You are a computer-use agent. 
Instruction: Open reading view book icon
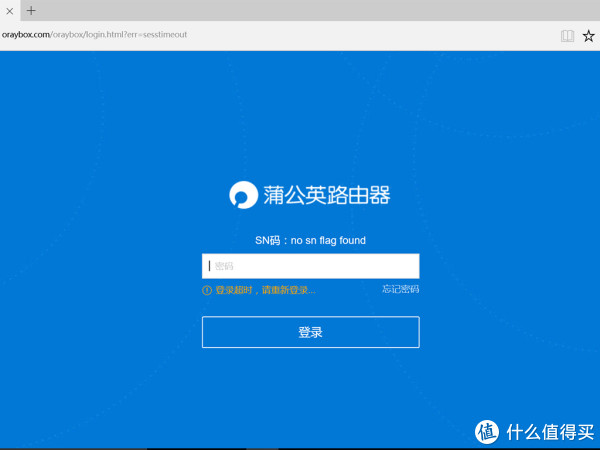click(x=567, y=36)
